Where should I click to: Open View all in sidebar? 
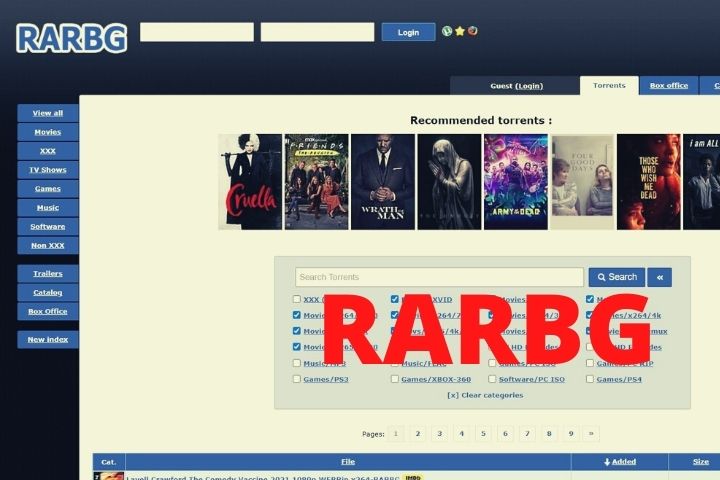coord(48,113)
